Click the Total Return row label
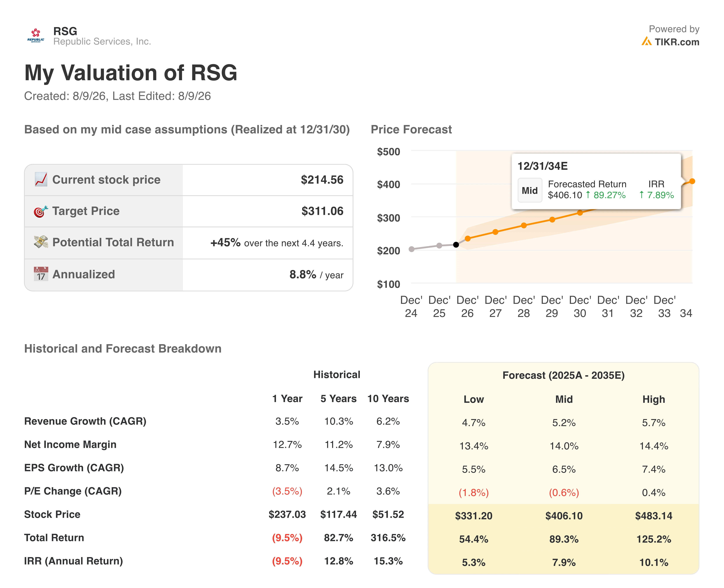 54,538
